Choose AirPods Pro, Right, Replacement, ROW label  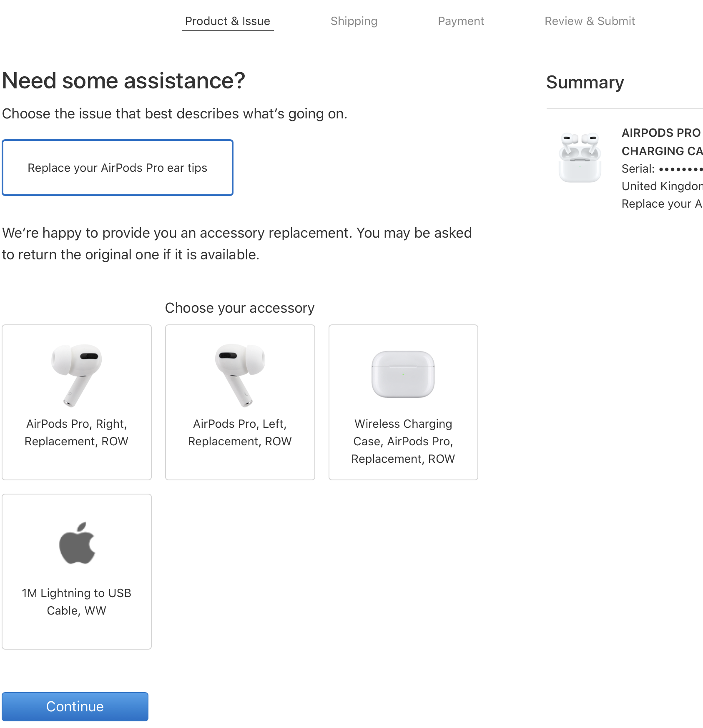click(77, 432)
